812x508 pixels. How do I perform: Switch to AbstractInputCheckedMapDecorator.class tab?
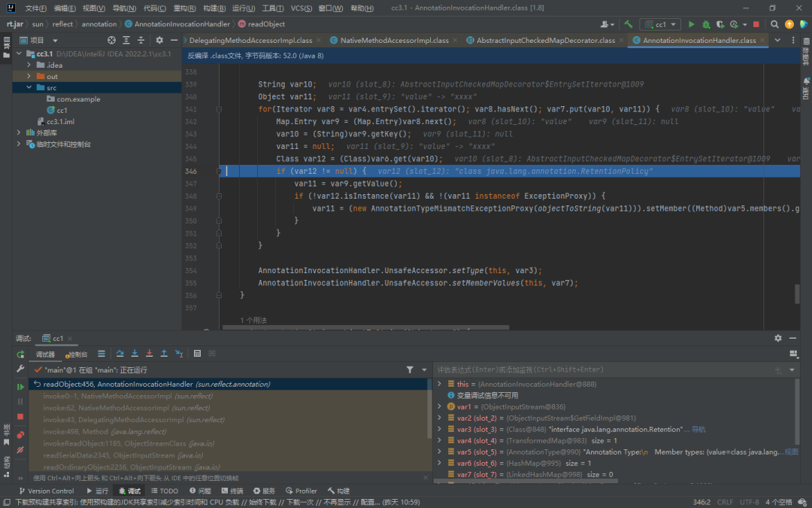(x=545, y=40)
